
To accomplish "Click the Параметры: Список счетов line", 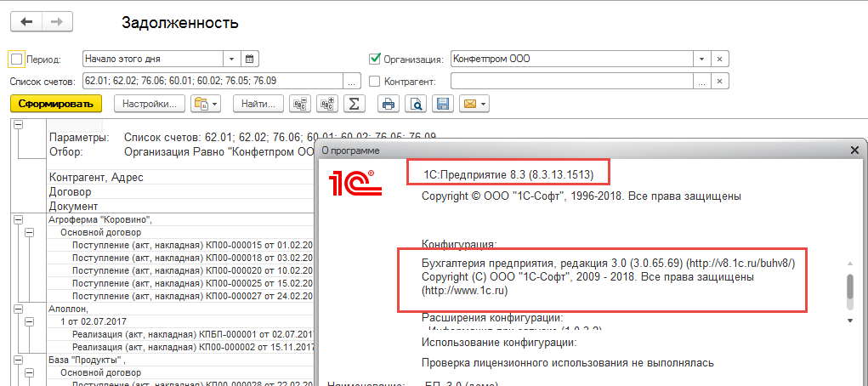I will point(242,137).
